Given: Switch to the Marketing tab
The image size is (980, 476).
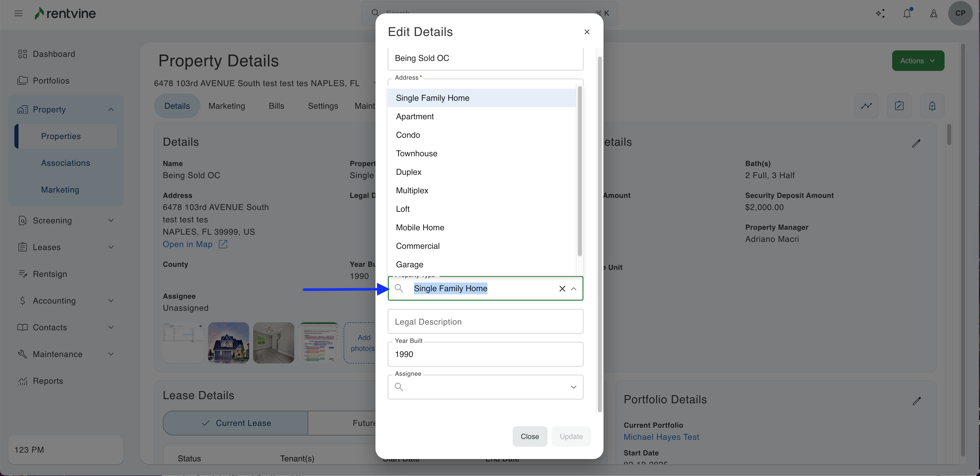Looking at the screenshot, I should 226,106.
